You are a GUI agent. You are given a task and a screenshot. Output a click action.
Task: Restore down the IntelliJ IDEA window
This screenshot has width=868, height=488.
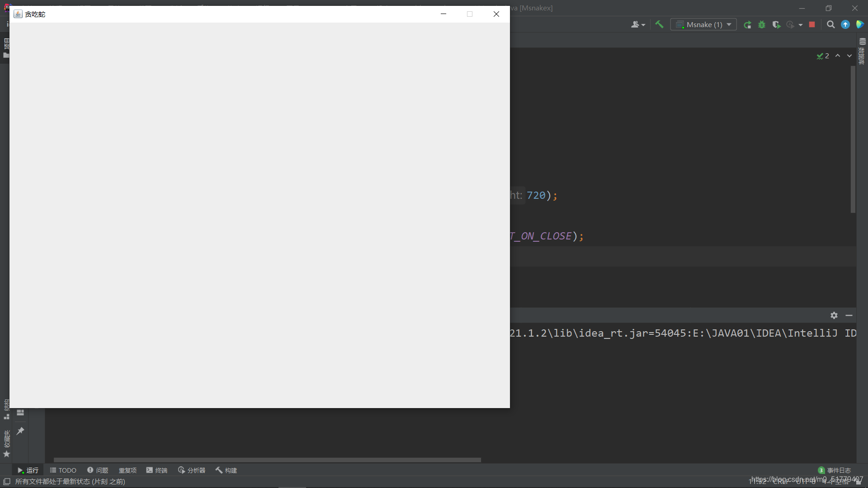(828, 8)
